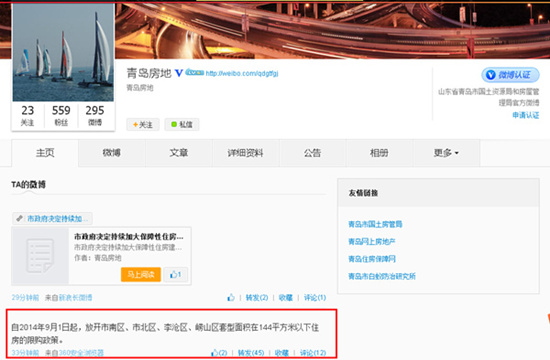The image size is (550, 360).
Task: Open the first post's 评论(1)
Action: (x=315, y=298)
